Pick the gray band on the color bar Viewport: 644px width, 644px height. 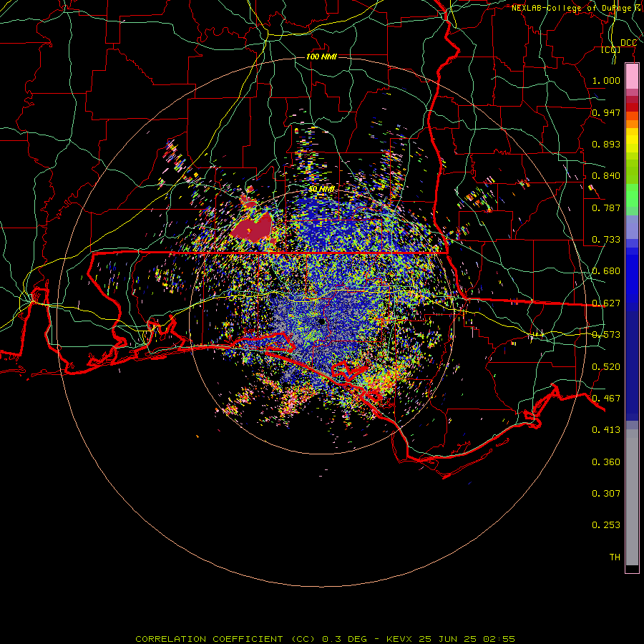(632, 497)
